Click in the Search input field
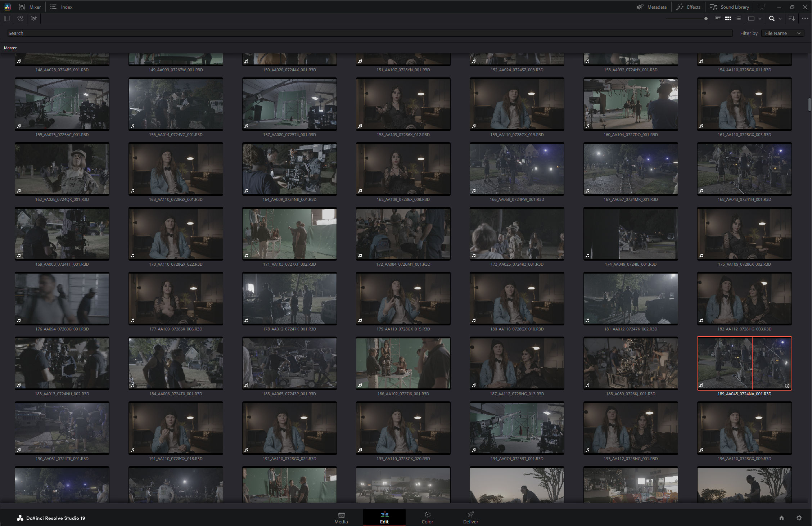This screenshot has height=527, width=812. [370, 33]
